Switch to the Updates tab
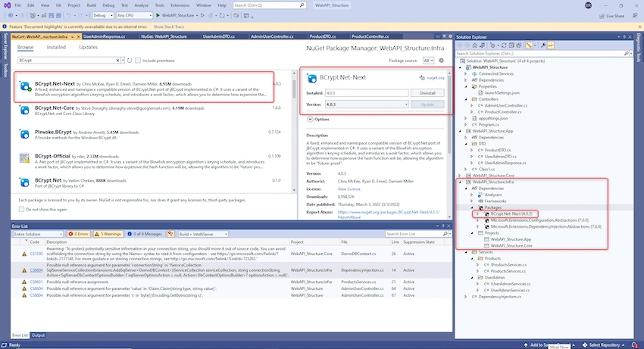 click(x=89, y=47)
